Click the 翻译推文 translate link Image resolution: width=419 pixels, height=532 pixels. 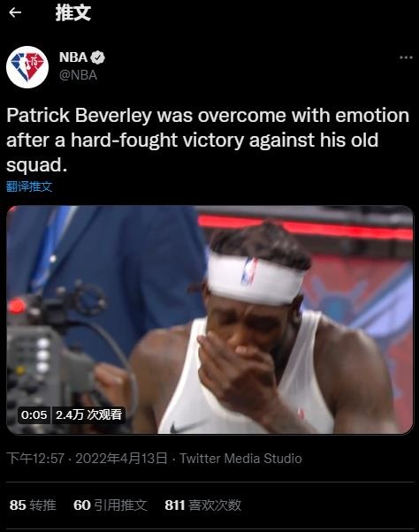[29, 186]
